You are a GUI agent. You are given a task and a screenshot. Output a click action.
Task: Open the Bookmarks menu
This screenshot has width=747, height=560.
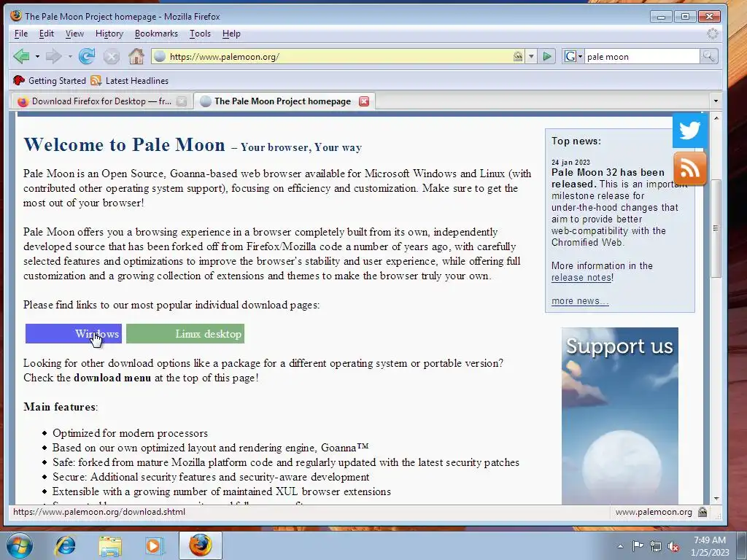156,34
